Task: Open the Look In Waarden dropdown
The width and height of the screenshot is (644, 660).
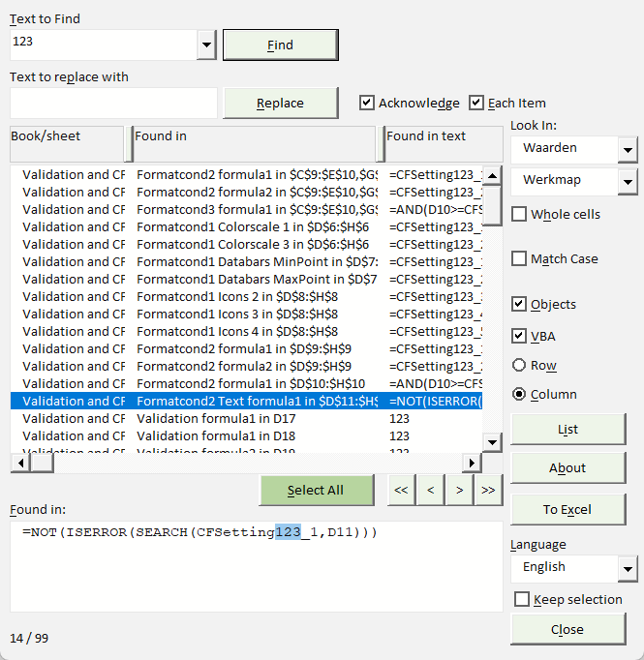Action: [628, 150]
